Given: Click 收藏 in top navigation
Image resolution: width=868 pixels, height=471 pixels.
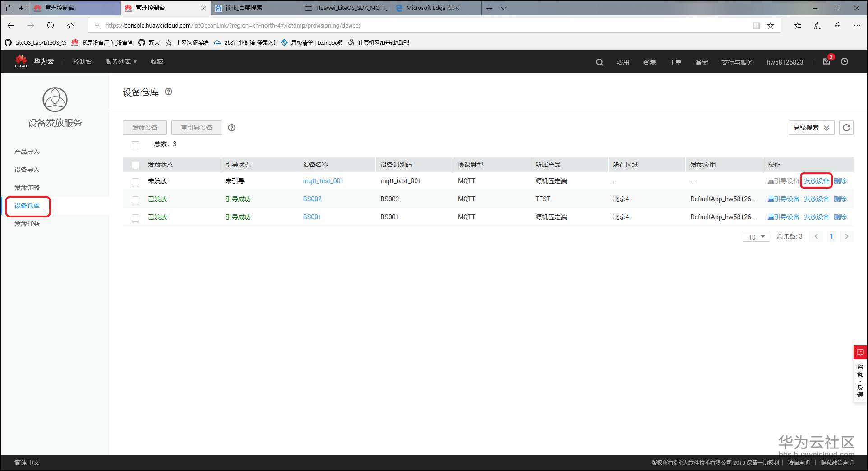Looking at the screenshot, I should 157,61.
